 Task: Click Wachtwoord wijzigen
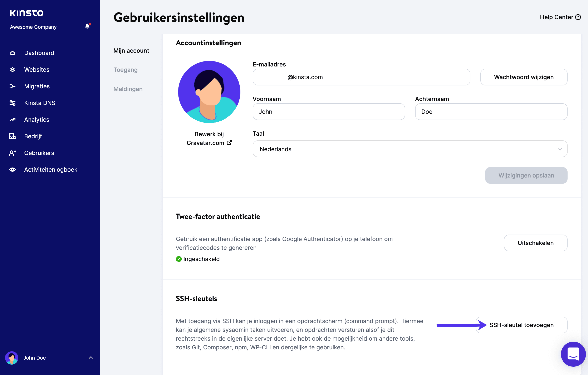(x=524, y=77)
